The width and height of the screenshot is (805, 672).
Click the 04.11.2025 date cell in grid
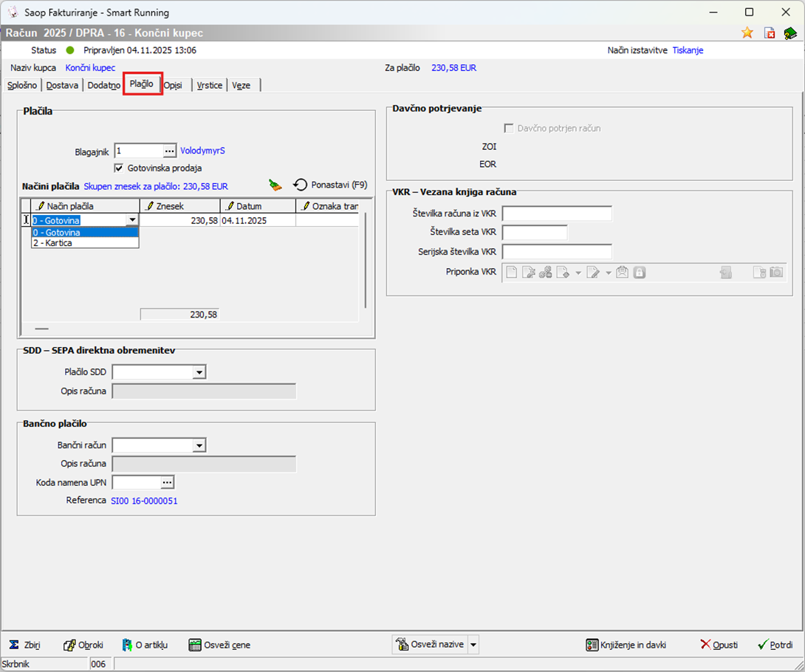[258, 220]
